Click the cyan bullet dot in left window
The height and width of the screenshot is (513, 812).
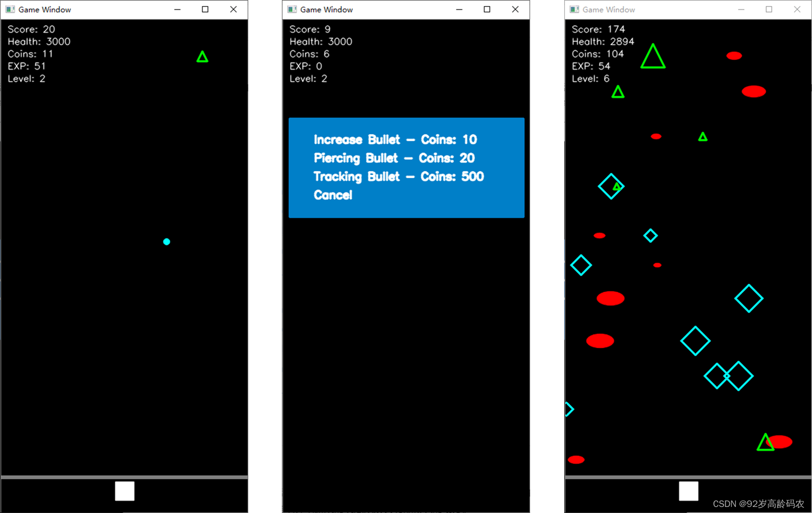coord(167,242)
